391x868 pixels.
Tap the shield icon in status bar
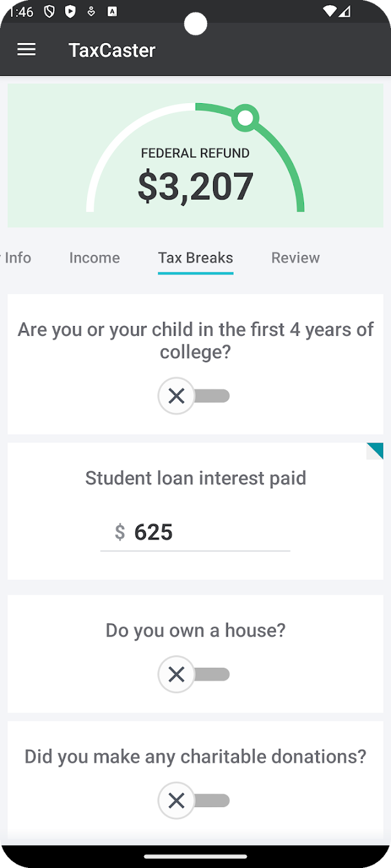(x=51, y=12)
